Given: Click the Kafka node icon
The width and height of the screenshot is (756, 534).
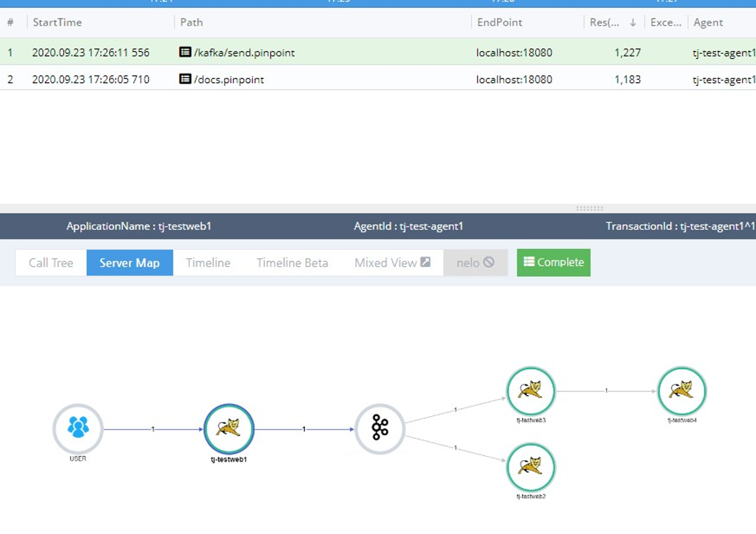Looking at the screenshot, I should (380, 429).
